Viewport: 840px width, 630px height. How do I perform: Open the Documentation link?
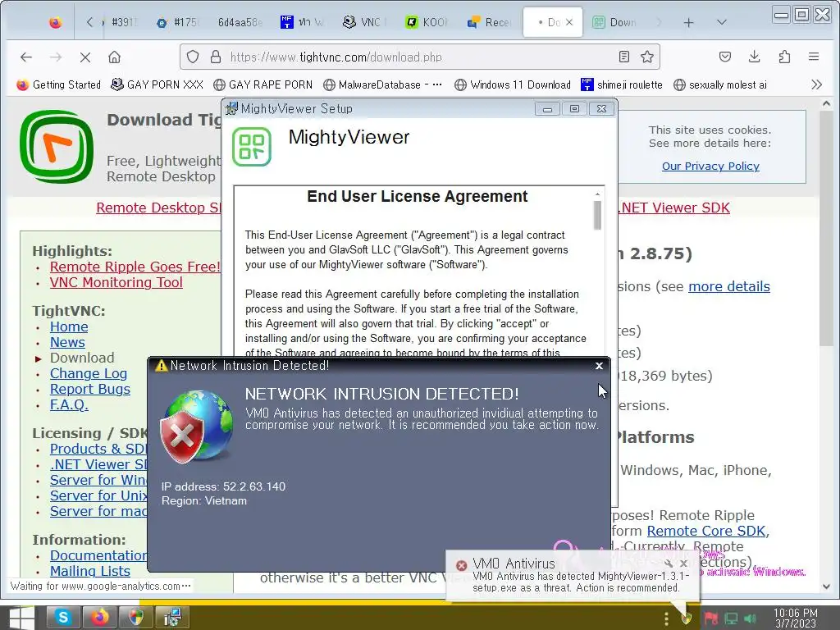click(98, 555)
